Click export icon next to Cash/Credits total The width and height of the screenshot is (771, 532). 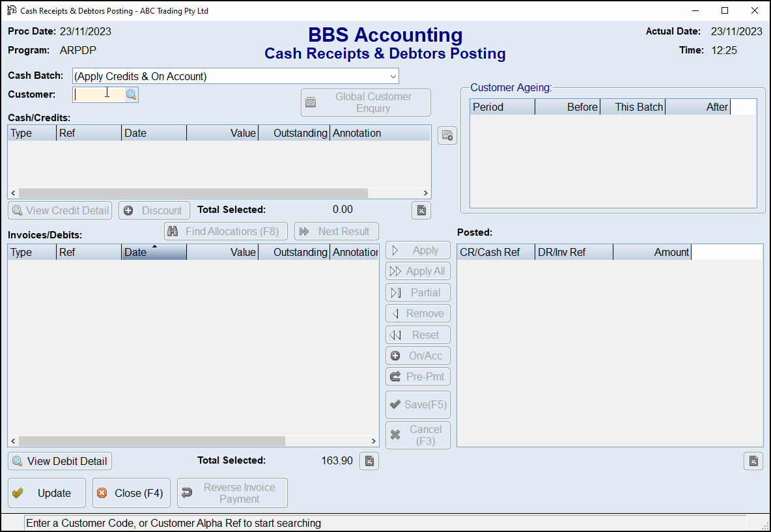pos(421,210)
